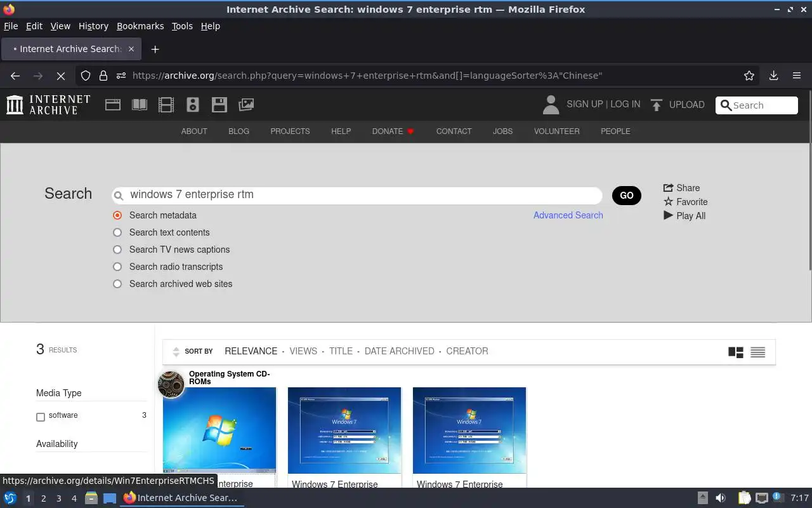The height and width of the screenshot is (508, 812).
Task: Open the File menu
Action: pyautogui.click(x=11, y=26)
